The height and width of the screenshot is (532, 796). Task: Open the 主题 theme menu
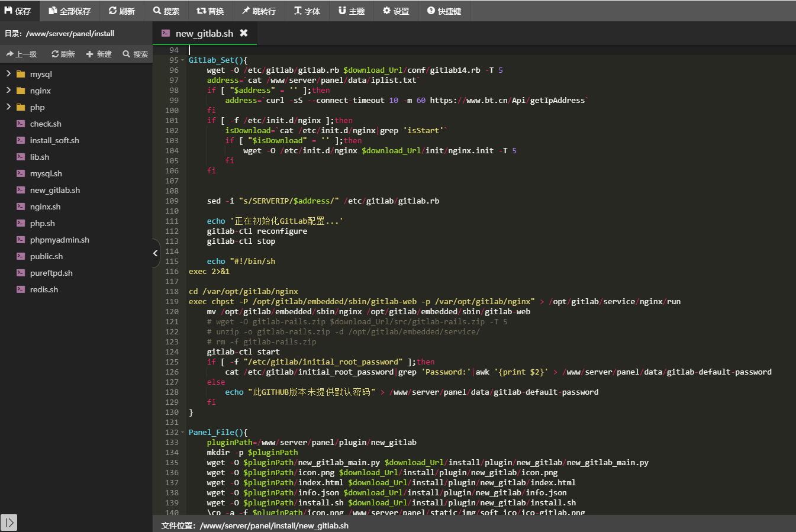(x=352, y=11)
